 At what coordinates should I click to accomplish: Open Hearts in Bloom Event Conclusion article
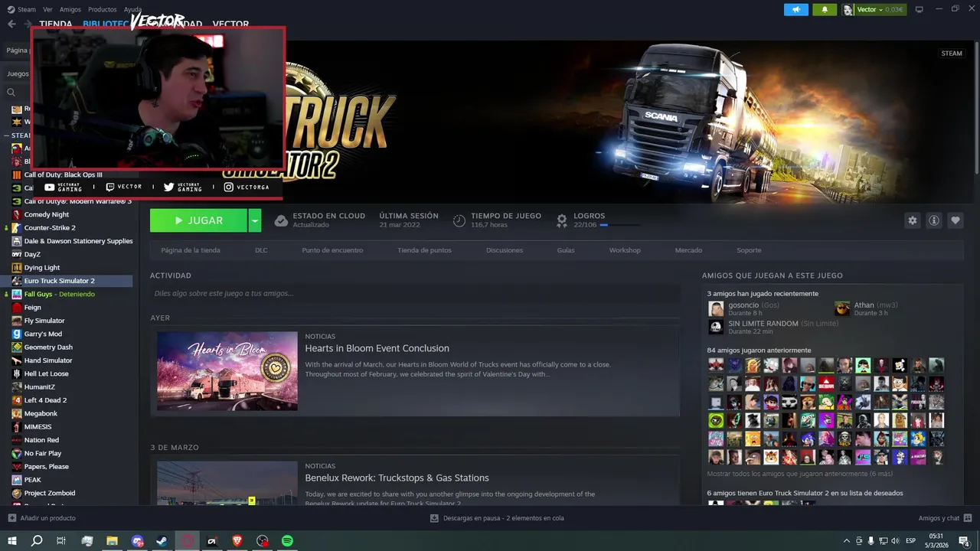pyautogui.click(x=377, y=348)
